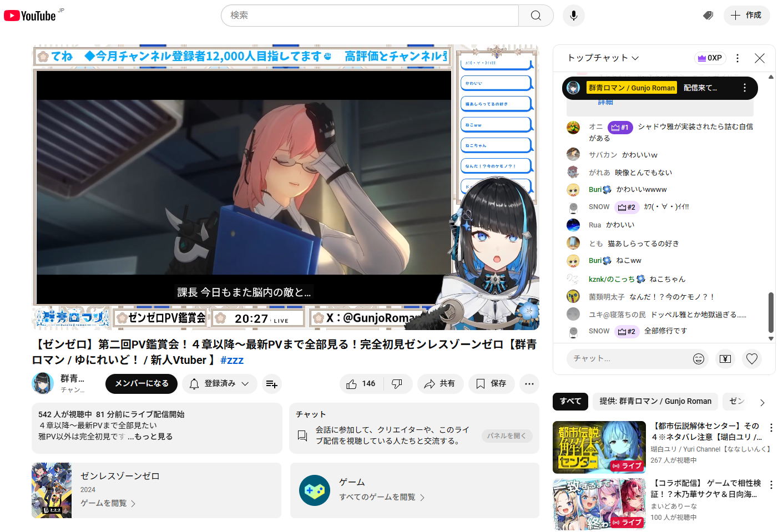Click the 作成 create button
This screenshot has height=532, width=778.
tap(746, 16)
